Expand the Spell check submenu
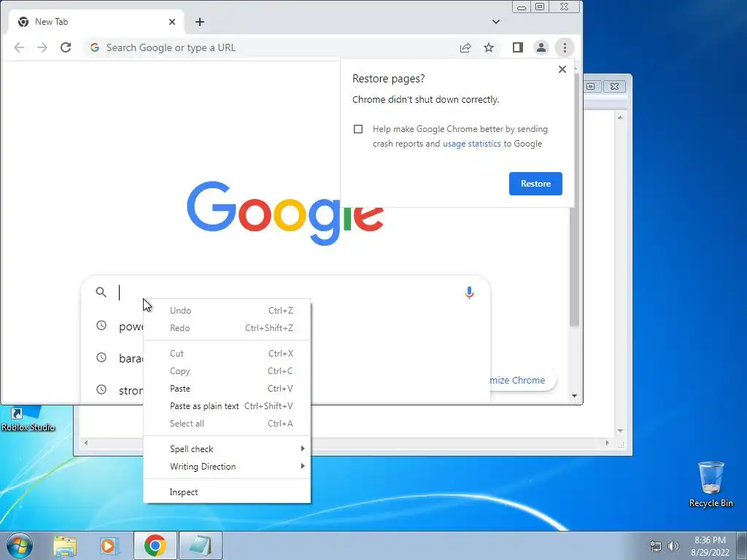Viewport: 747px width, 560px height. pyautogui.click(x=228, y=449)
